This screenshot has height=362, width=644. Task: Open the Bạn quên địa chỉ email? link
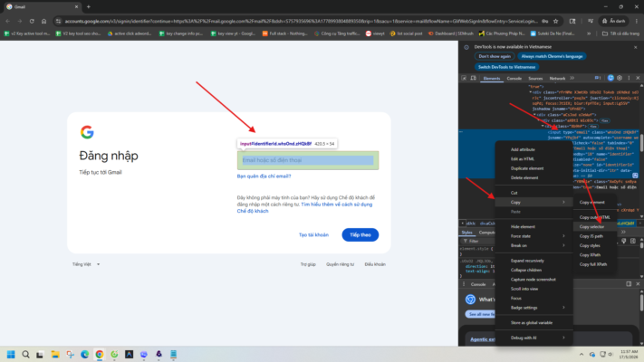point(264,176)
